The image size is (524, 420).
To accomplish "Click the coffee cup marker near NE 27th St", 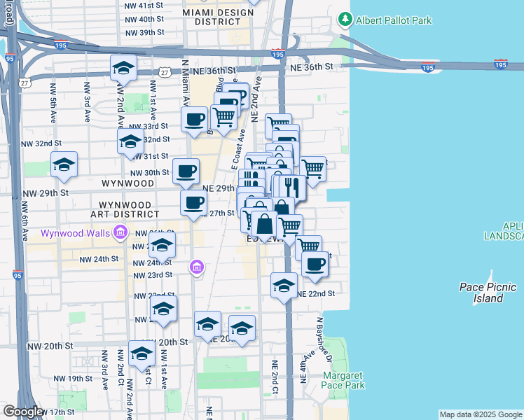I will point(194,204).
